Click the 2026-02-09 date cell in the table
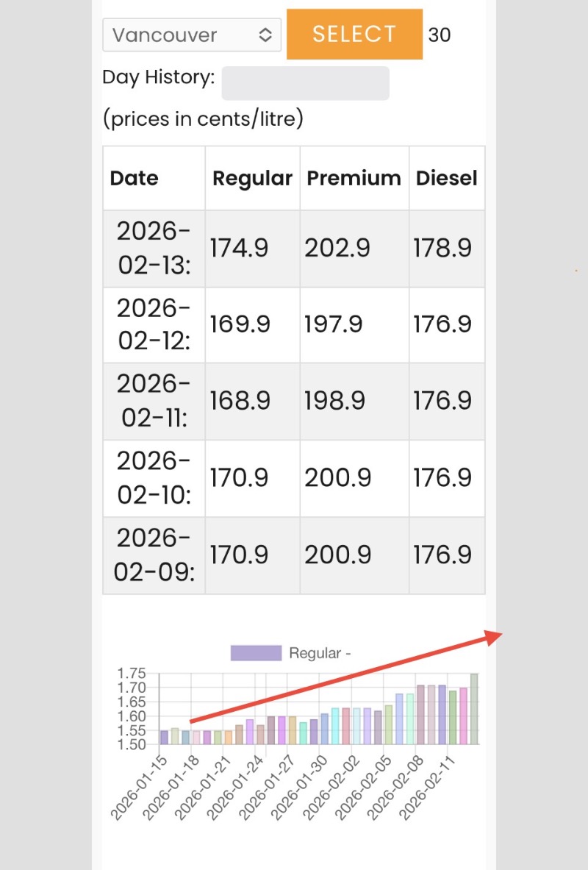 154,555
